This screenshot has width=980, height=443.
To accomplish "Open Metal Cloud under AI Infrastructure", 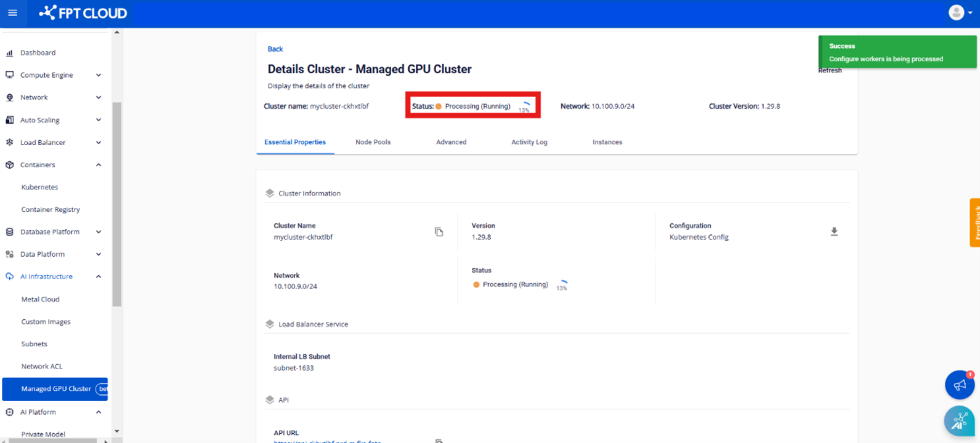I will coord(40,300).
